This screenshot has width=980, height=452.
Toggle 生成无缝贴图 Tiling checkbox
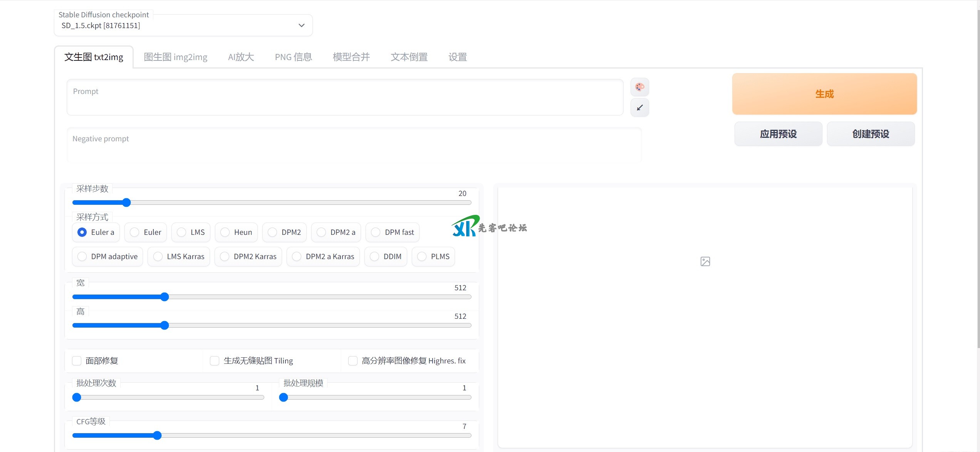click(x=215, y=361)
